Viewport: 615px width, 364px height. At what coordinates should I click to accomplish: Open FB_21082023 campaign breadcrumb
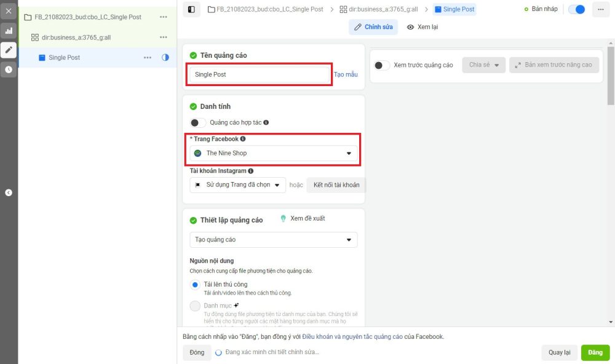[x=265, y=9]
